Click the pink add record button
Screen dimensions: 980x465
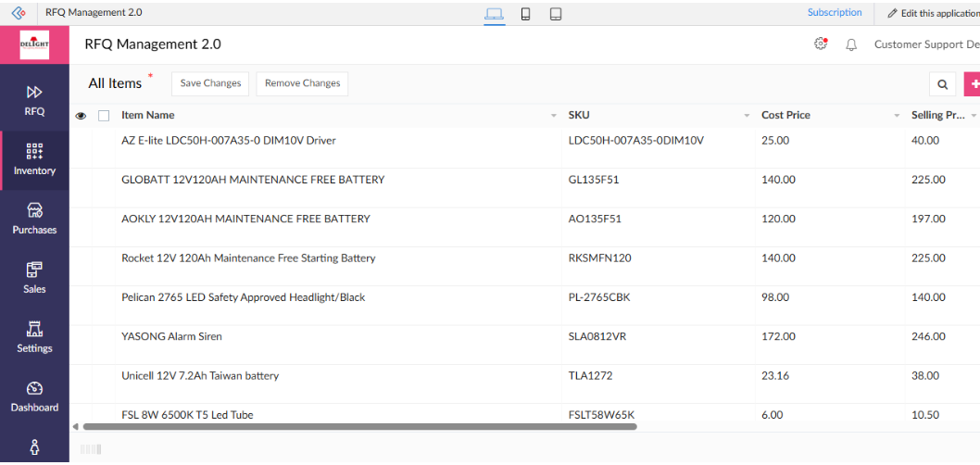pos(972,84)
